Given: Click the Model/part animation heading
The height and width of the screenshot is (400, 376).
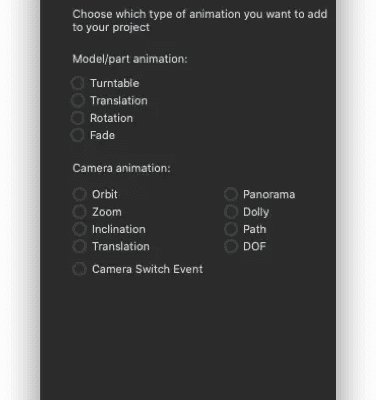Looking at the screenshot, I should coord(130,59).
